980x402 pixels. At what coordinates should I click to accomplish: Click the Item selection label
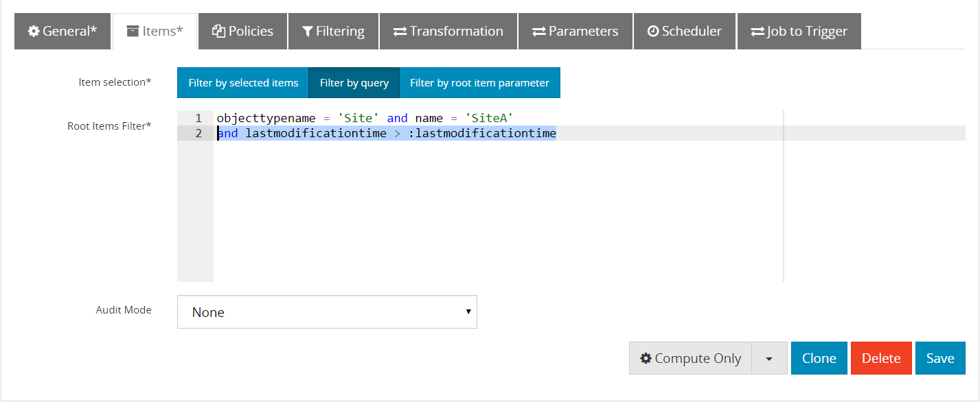coord(115,82)
